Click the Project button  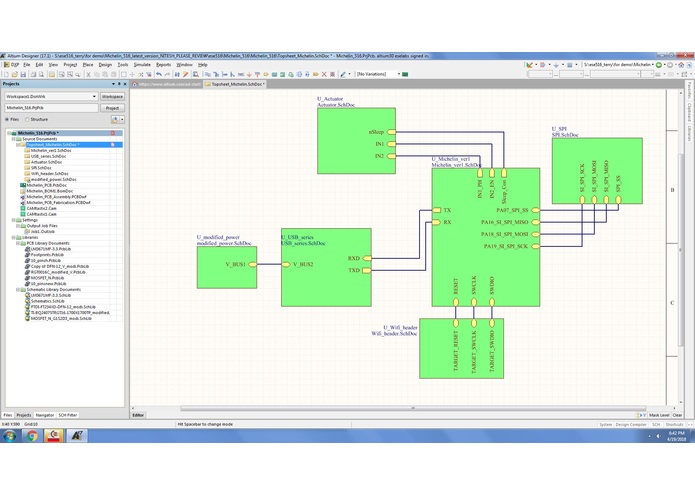tap(112, 108)
